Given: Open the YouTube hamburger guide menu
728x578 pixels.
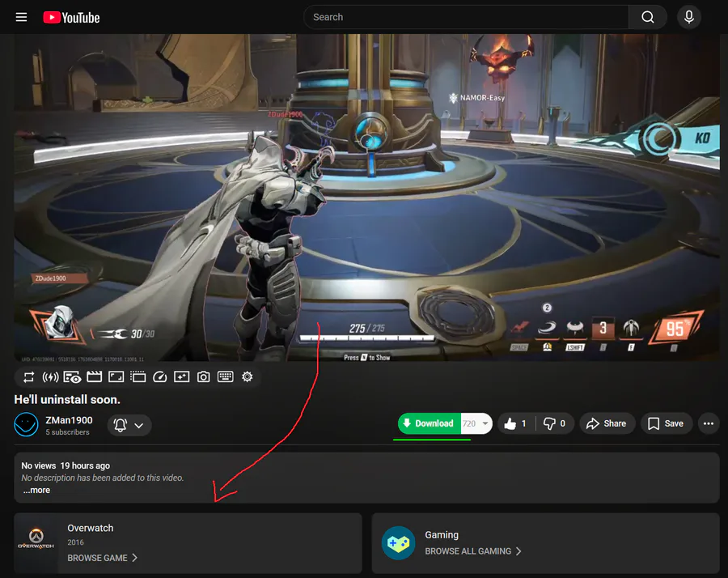Looking at the screenshot, I should click(21, 17).
